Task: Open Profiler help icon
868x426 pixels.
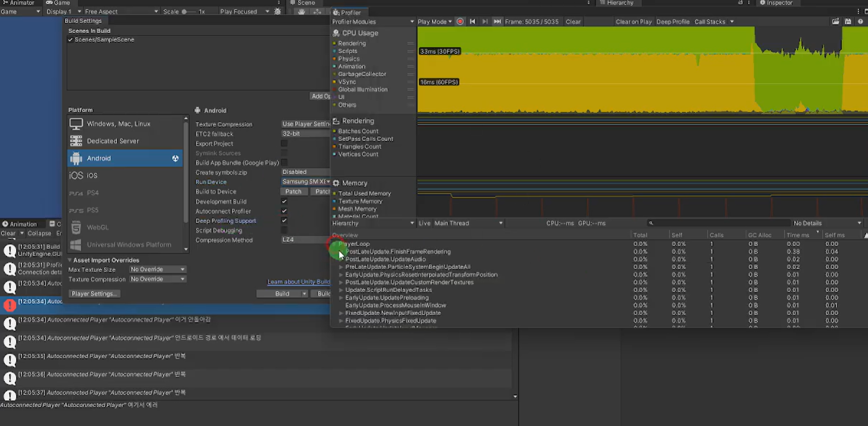Action: pyautogui.click(x=860, y=22)
